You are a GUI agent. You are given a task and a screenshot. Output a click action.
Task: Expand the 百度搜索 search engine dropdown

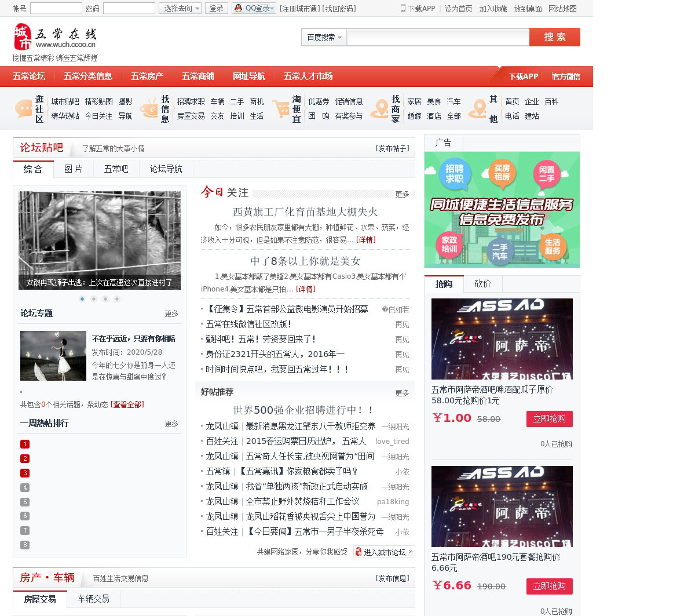(324, 37)
